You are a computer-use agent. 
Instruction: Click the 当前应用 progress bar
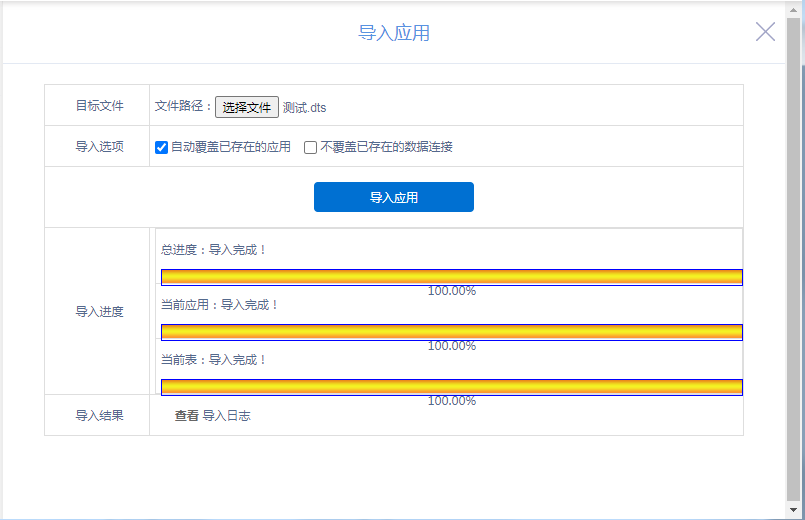point(451,332)
